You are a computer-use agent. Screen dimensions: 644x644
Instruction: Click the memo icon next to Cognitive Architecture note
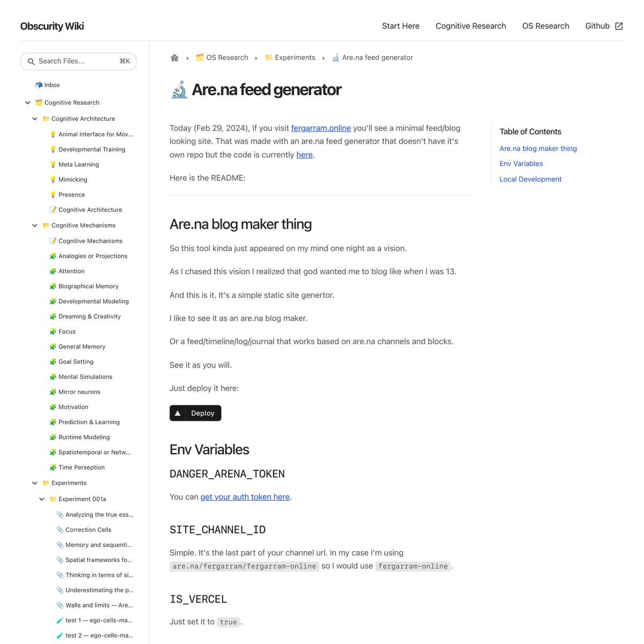(x=53, y=209)
